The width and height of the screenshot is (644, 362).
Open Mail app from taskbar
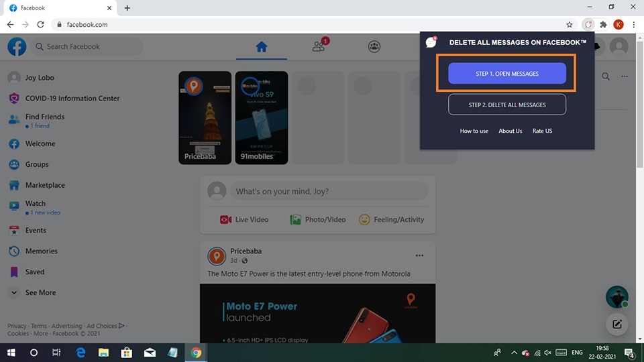coord(150,353)
